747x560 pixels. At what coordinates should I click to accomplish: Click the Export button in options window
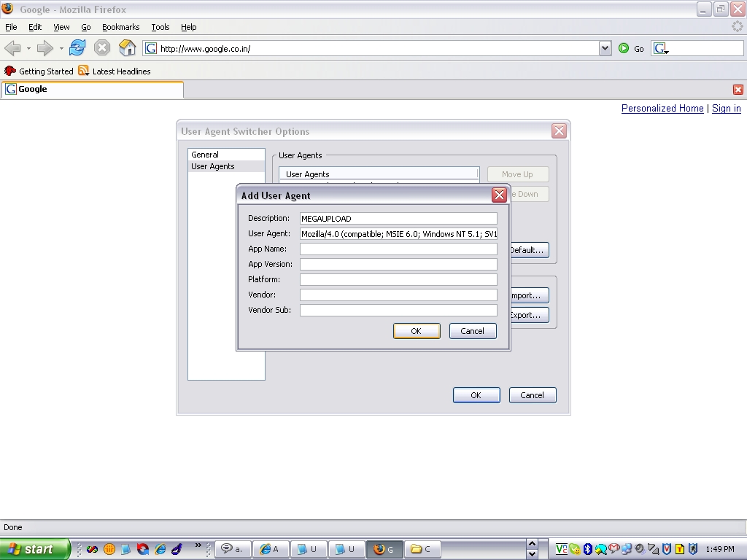pos(529,315)
